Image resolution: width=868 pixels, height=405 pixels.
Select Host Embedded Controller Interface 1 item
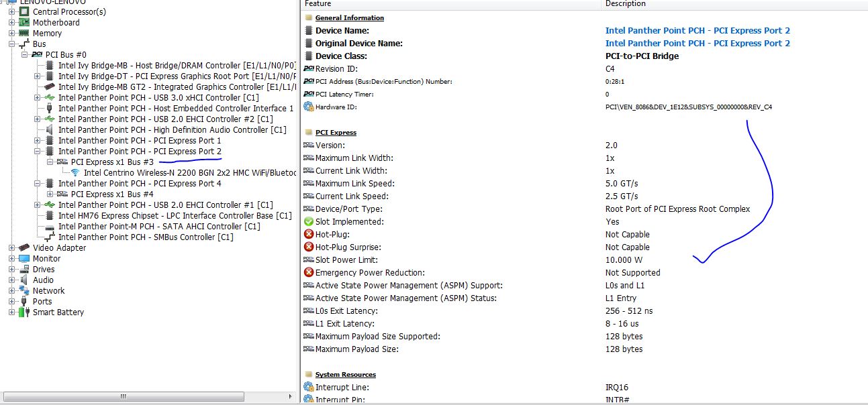tap(176, 108)
